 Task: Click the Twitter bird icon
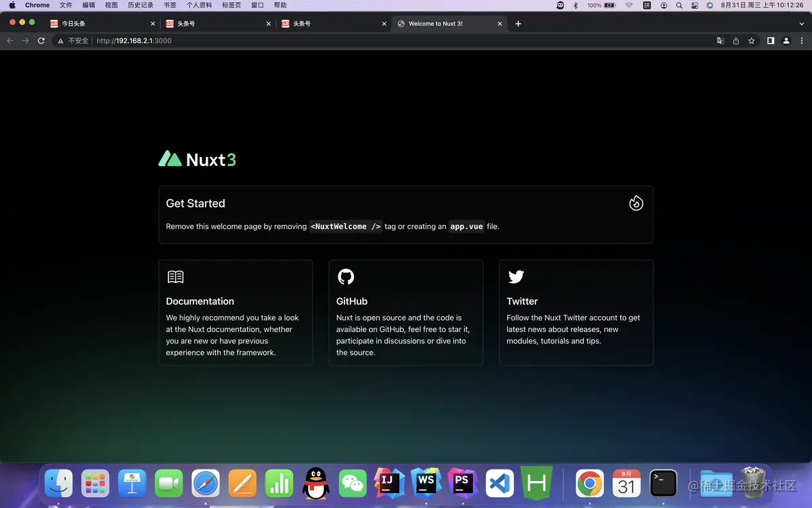[x=516, y=277]
